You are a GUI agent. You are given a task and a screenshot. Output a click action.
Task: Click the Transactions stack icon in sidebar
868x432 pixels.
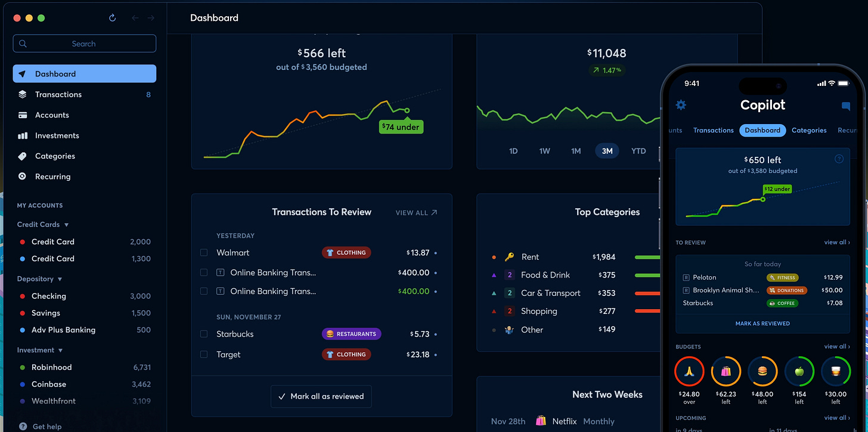(23, 94)
